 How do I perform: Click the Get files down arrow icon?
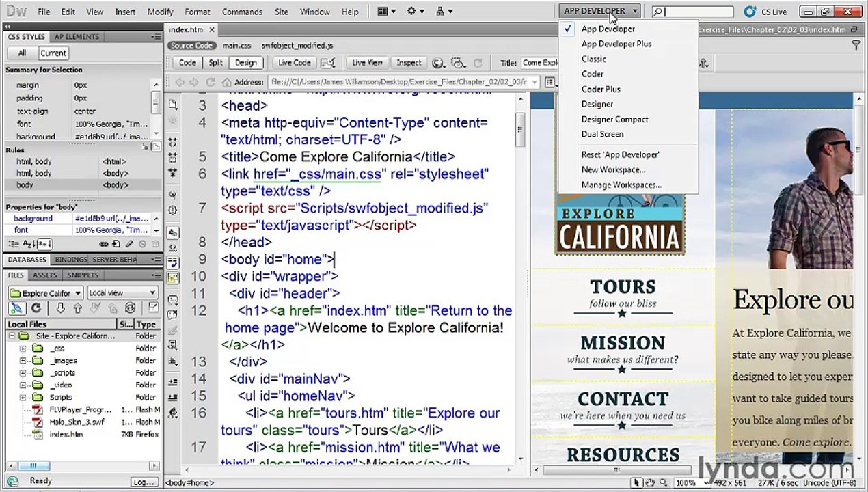(60, 308)
